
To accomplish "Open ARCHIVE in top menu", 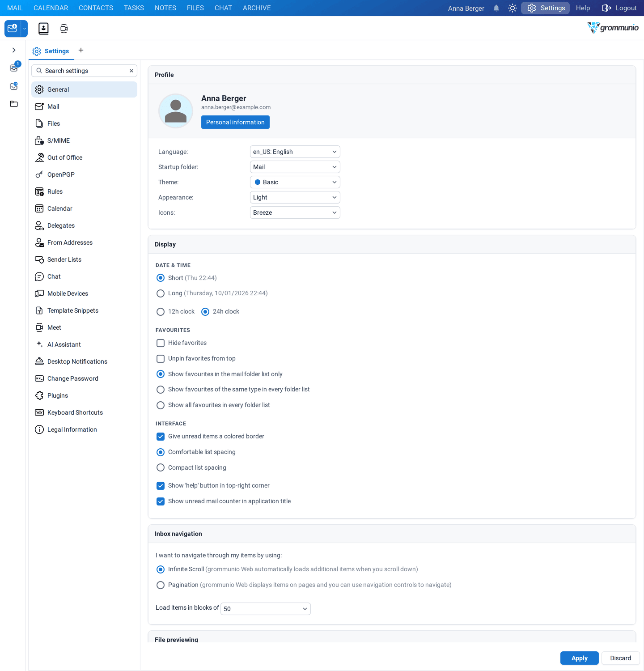I will [x=257, y=8].
